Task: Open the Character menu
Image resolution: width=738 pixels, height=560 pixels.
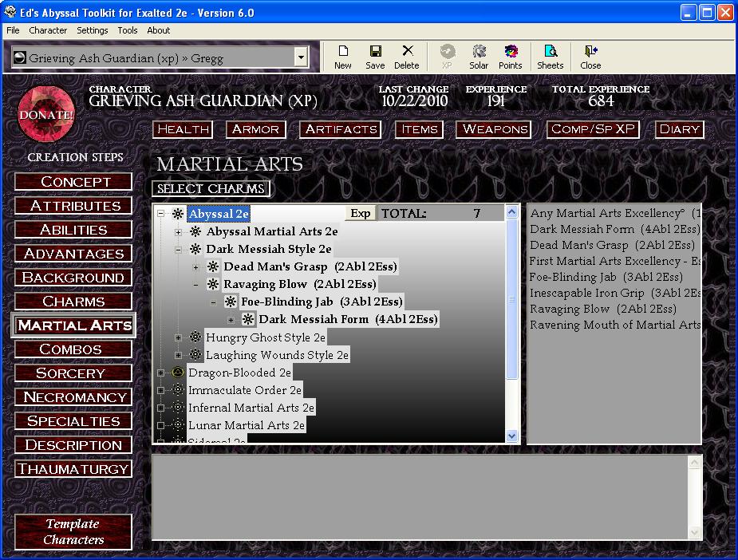Action: [x=48, y=30]
